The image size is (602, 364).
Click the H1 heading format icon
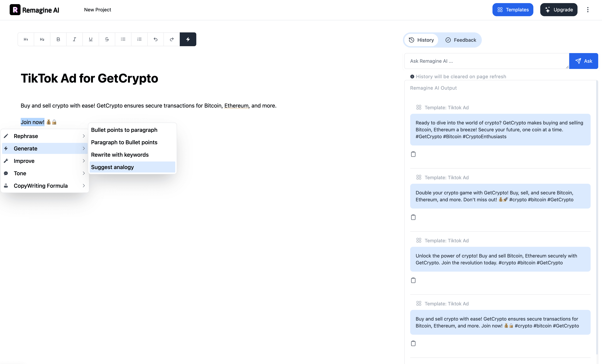[x=26, y=39]
